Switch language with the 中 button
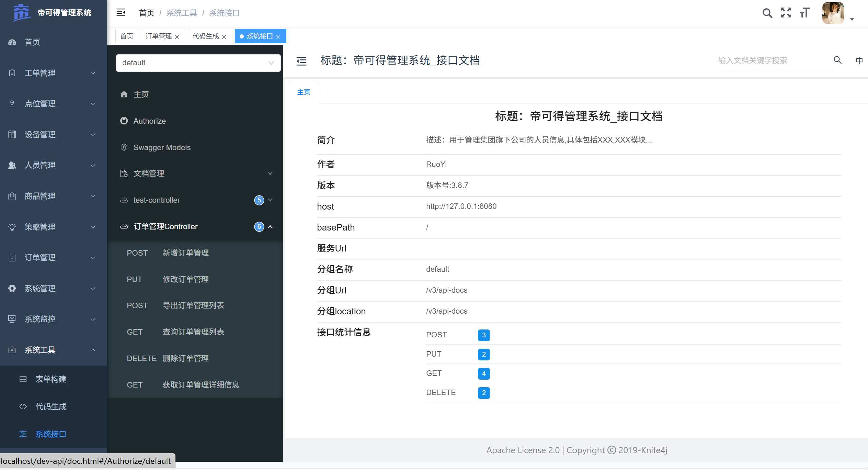The height and width of the screenshot is (470, 868). pyautogui.click(x=859, y=60)
